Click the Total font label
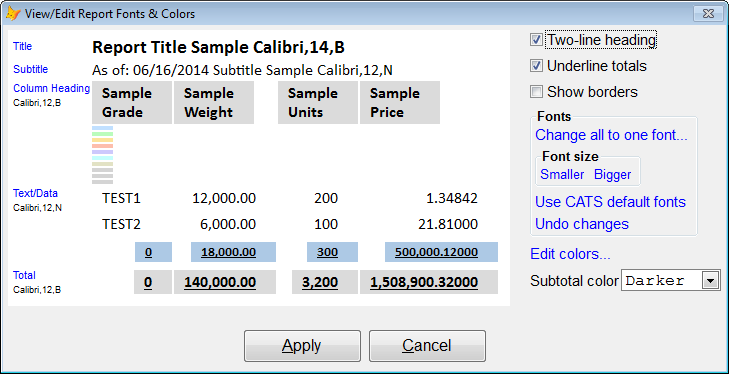This screenshot has height=374, width=729. 24,275
